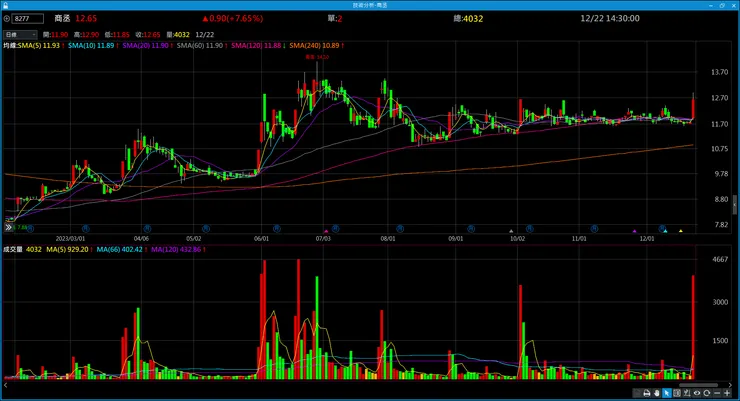This screenshot has height=401, width=740.
Task: Click the left scroll arrow under chart
Action: point(6,385)
